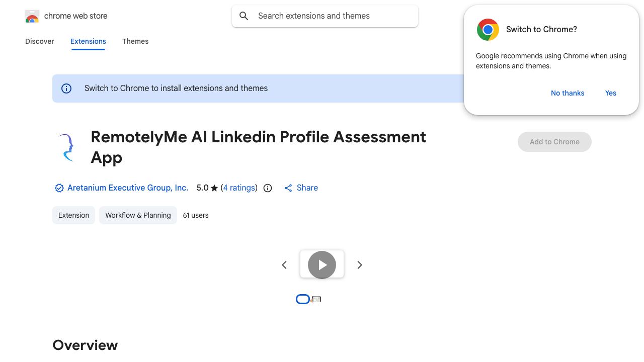The image size is (644, 362).
Task: Go to the previous media slide
Action: click(284, 265)
